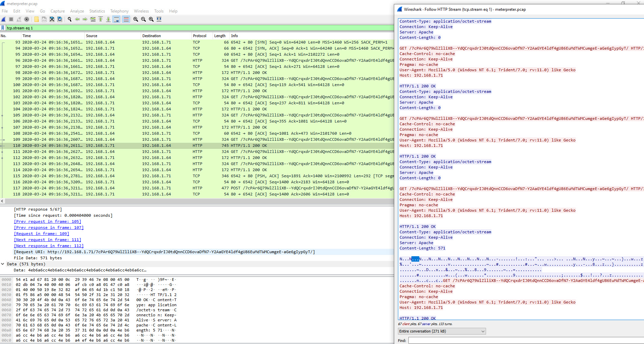The height and width of the screenshot is (344, 644).
Task: Click the Save capture file icon
Action: [x=44, y=19]
